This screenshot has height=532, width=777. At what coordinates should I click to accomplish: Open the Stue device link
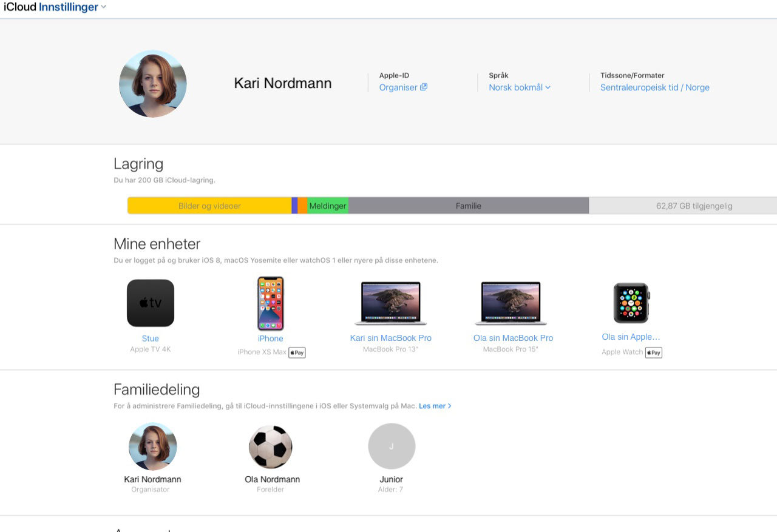point(151,338)
